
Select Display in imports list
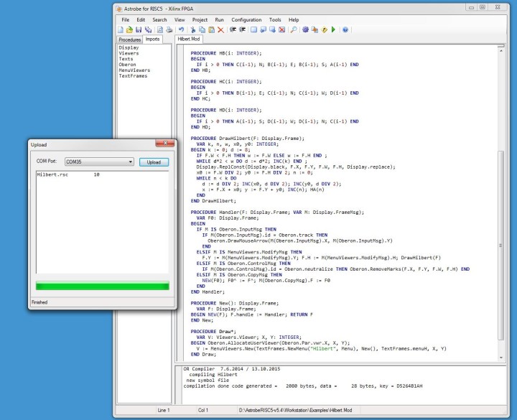(x=129, y=48)
